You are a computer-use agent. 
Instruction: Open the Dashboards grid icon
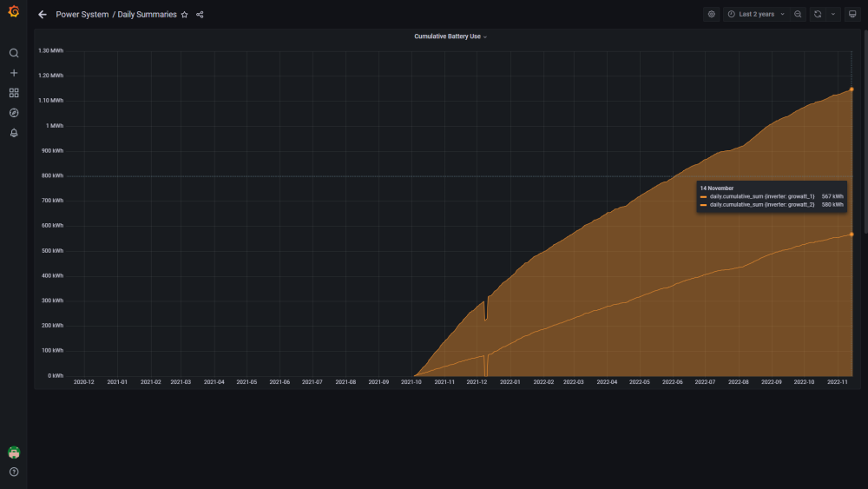coord(14,93)
